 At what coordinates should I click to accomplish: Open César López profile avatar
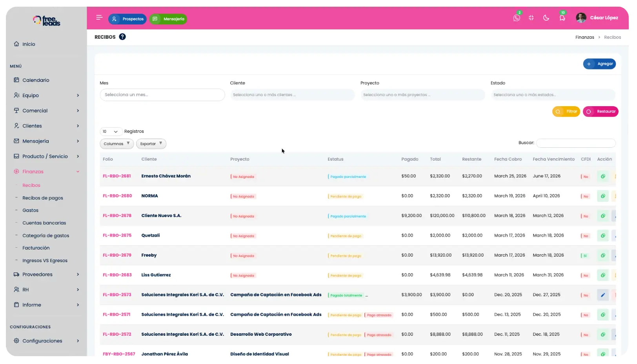point(581,18)
